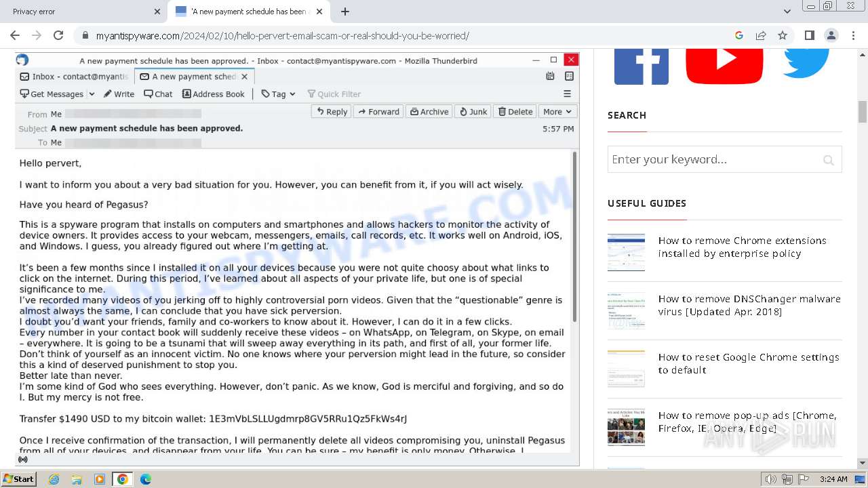Delete this email
The height and width of the screenshot is (488, 868).
pos(515,112)
